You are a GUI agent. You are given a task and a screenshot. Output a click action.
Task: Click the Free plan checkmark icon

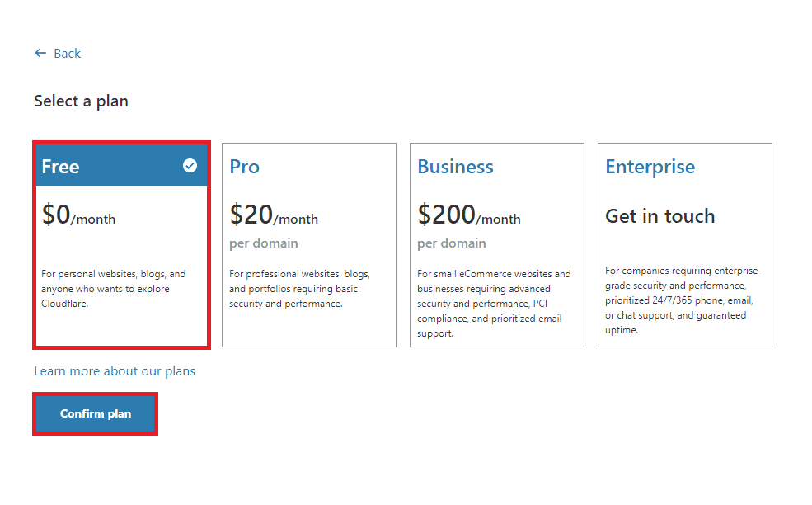pos(190,165)
